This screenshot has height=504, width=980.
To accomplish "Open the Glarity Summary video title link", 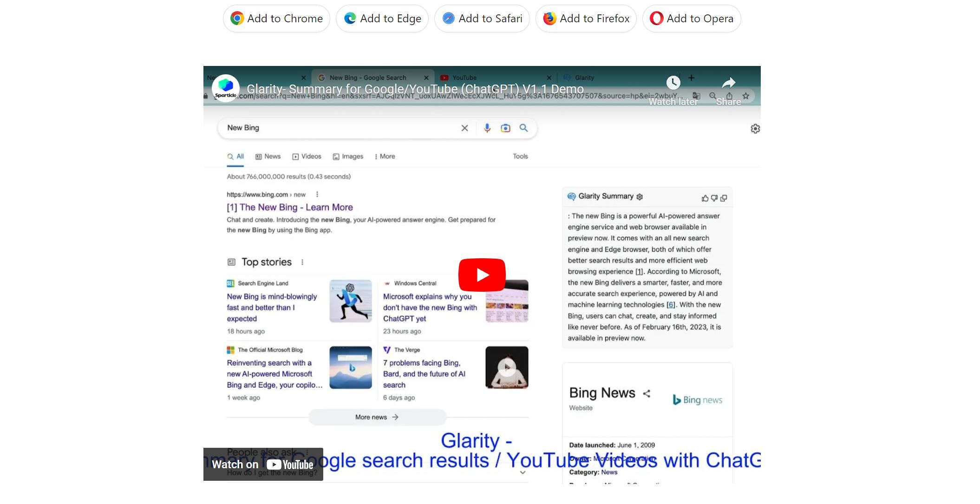I will click(x=415, y=89).
